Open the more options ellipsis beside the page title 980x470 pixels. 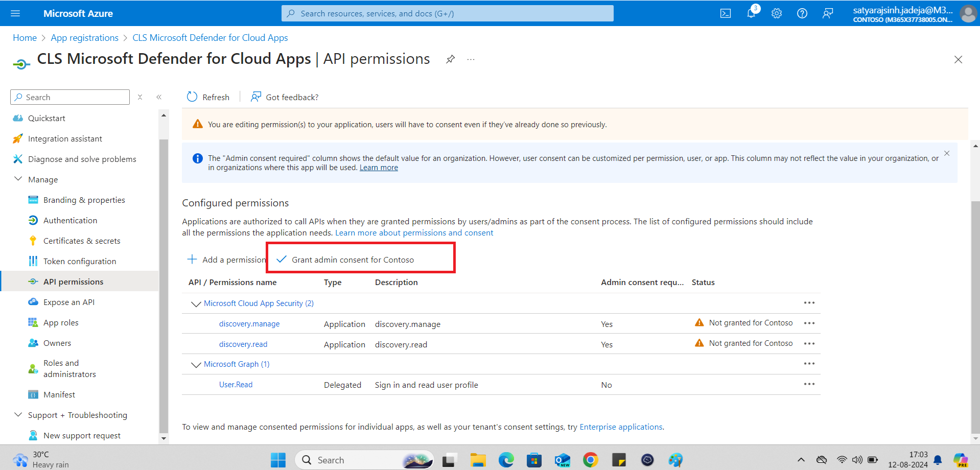[x=471, y=59]
